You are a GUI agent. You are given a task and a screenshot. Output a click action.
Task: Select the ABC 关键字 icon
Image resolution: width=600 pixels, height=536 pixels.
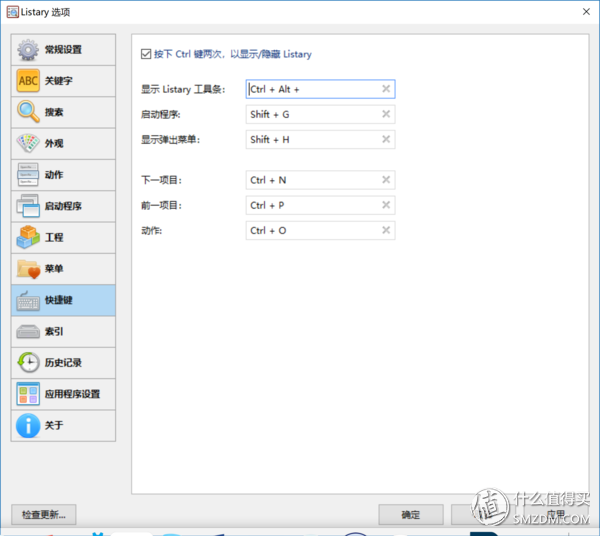28,81
